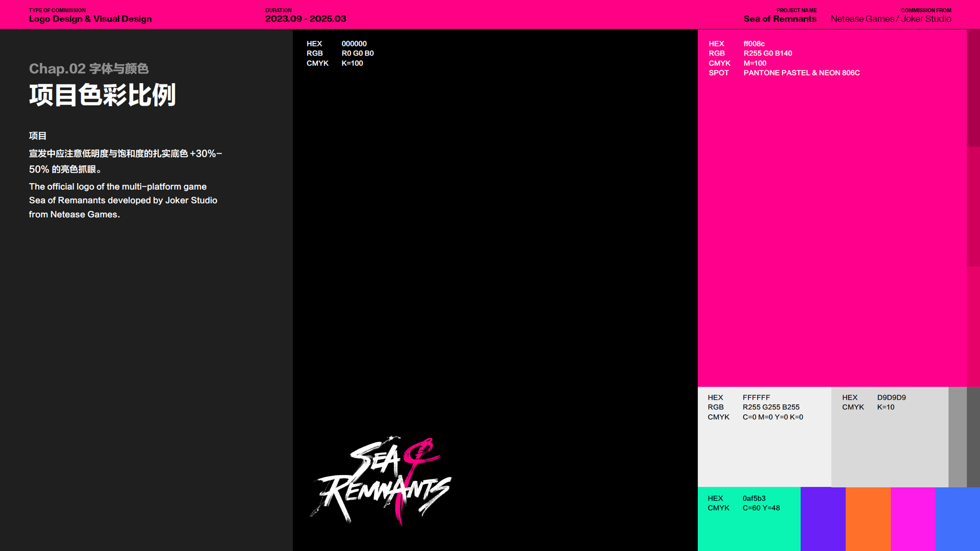This screenshot has width=980, height=551.
Task: Click the HEX label in the mint swatch
Action: click(x=715, y=498)
